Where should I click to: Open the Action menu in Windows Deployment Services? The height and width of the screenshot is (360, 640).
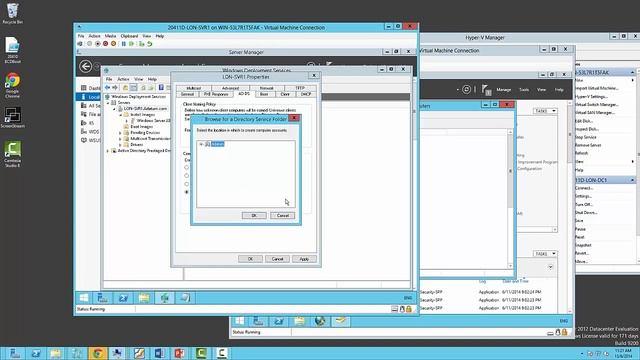123,79
